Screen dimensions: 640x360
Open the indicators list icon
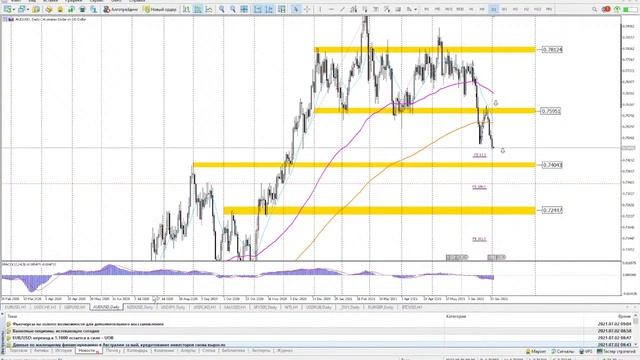click(x=282, y=9)
